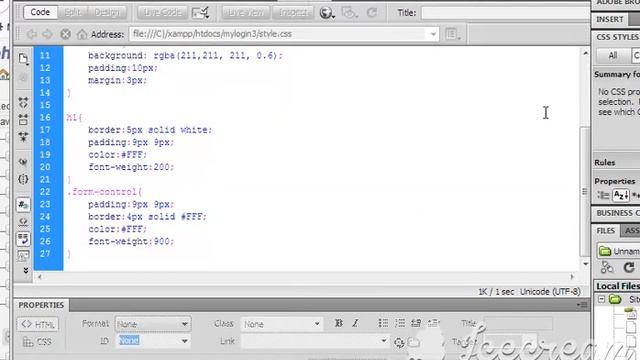Click the Refresh Design View icon
The width and height of the screenshot is (640, 360).
(372, 13)
